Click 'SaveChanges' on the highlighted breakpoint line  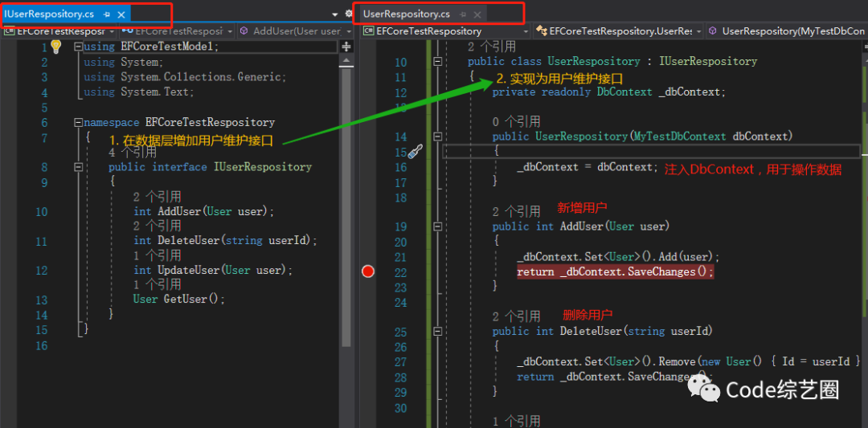(x=661, y=272)
